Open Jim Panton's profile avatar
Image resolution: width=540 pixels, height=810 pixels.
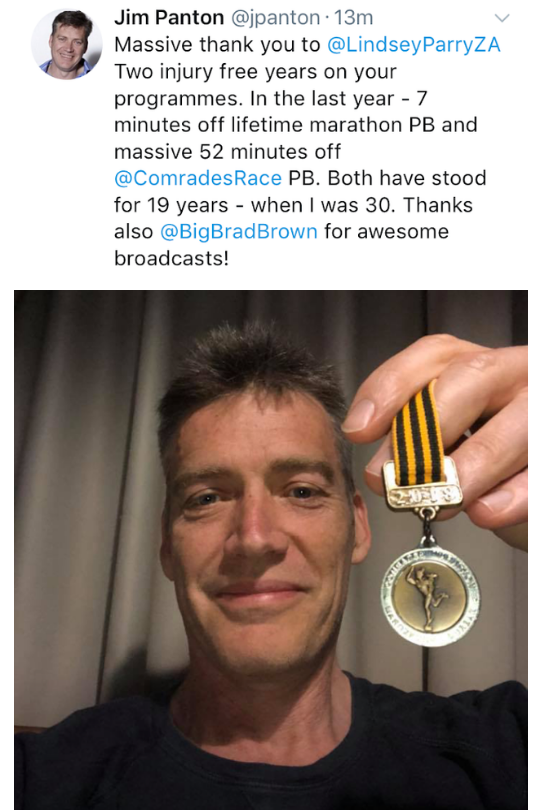66,44
